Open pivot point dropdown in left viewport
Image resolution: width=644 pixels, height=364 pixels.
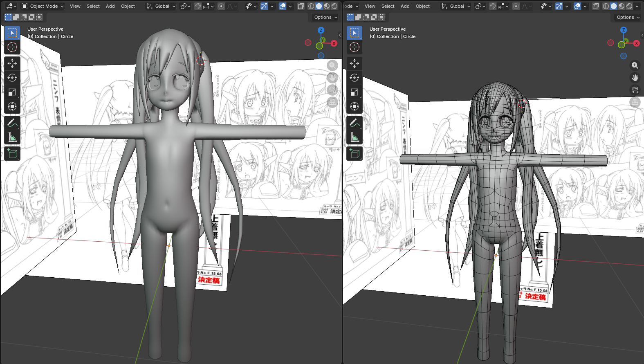[x=185, y=6]
